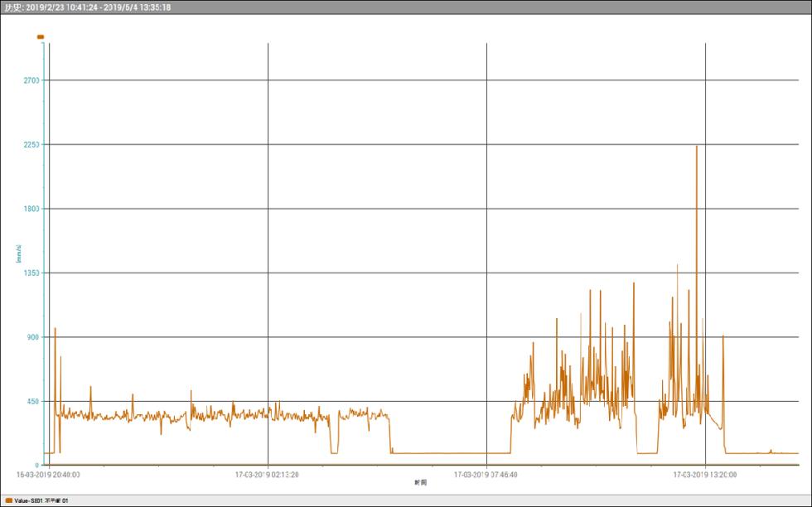Select the 17-03-2019 02:13:20 time label

(x=268, y=476)
